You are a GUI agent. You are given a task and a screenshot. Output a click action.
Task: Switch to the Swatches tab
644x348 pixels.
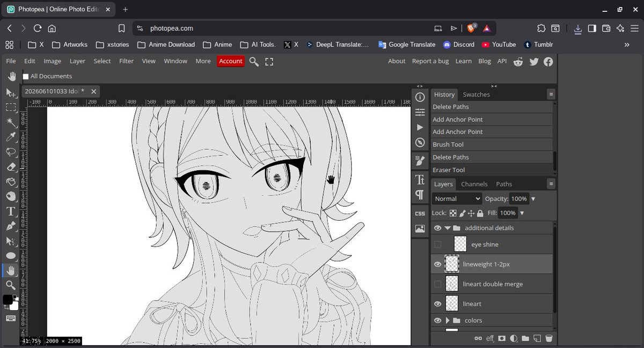pos(476,95)
